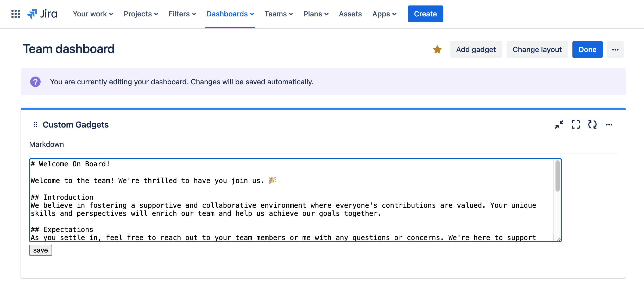Click the markdown textarea scrollbar
This screenshot has height=290, width=644.
557,176
